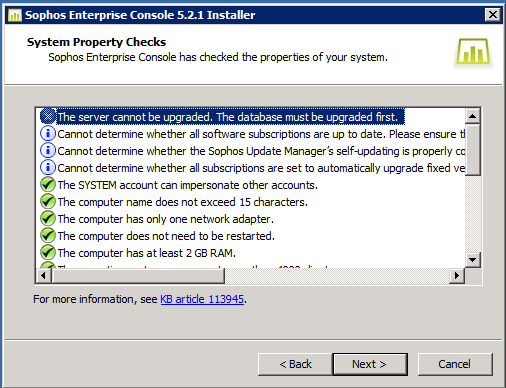
Task: Click green check icon for 2 GB RAM row
Action: pos(48,253)
